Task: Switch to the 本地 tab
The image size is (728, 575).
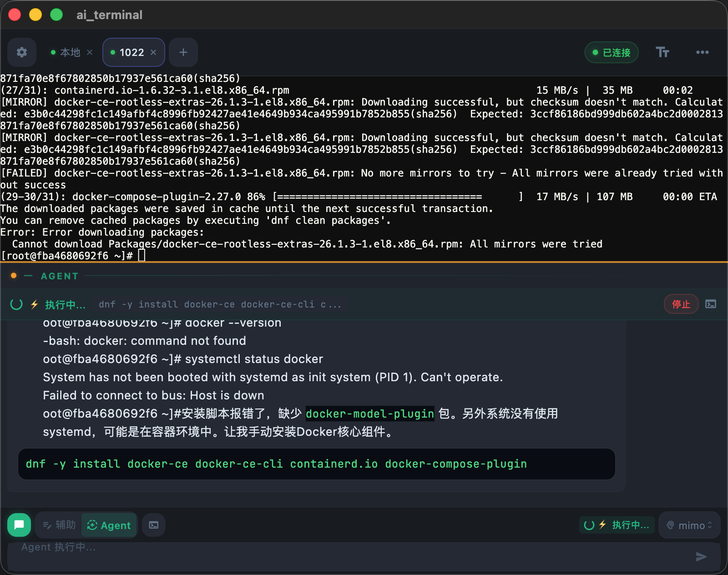Action: point(70,52)
